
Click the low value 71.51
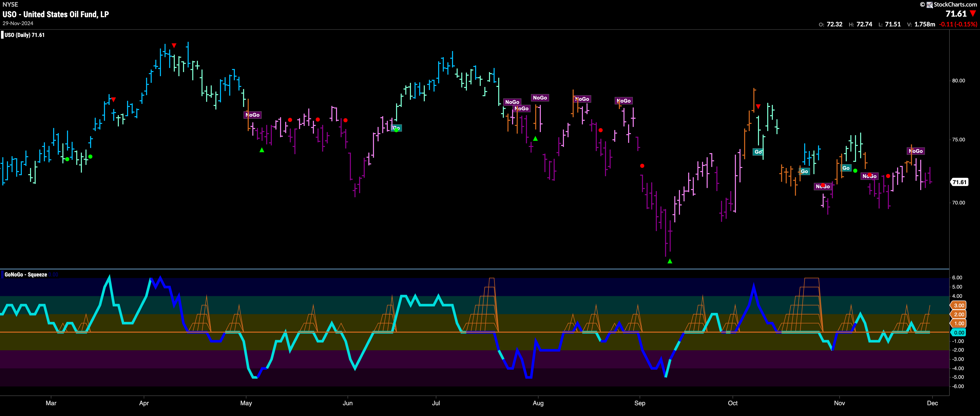(x=893, y=24)
